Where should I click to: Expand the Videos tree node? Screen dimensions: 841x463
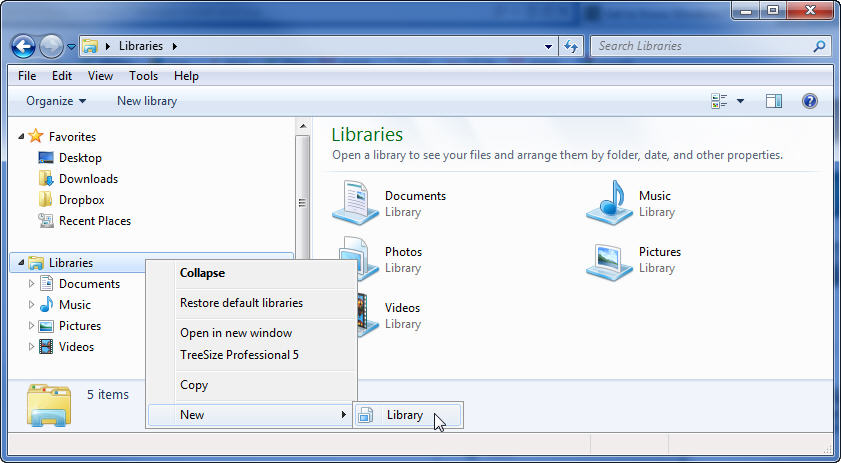(31, 347)
